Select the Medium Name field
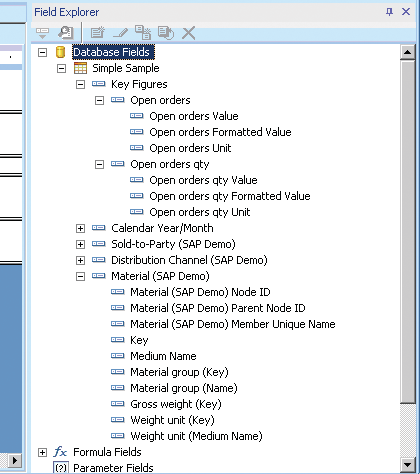This screenshot has height=474, width=420. 163,356
